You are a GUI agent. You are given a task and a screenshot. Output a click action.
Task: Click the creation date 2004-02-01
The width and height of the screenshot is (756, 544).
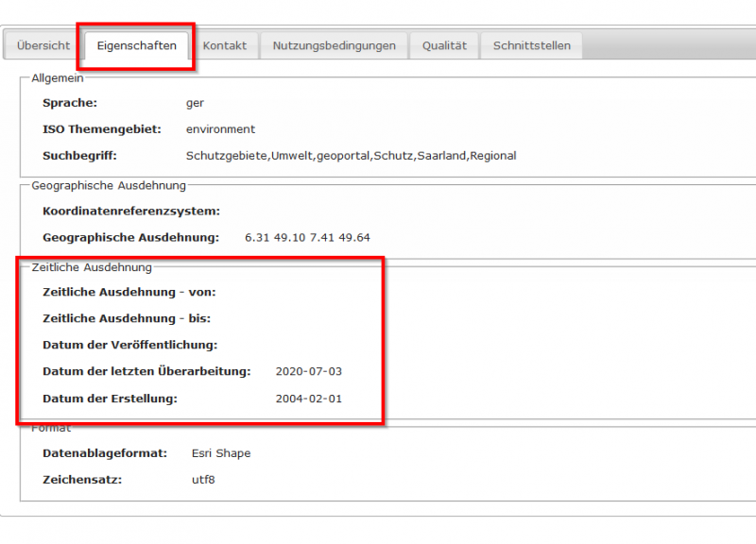[x=309, y=399]
